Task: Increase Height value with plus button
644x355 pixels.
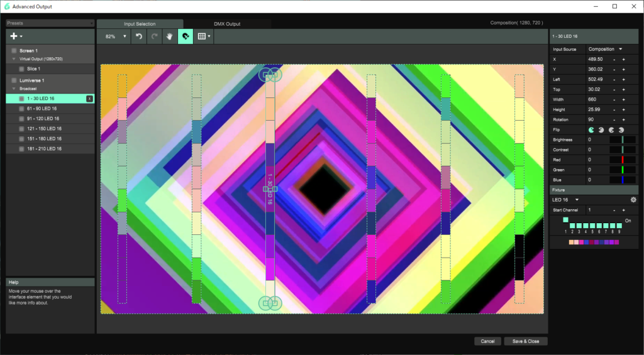Action: 623,109
